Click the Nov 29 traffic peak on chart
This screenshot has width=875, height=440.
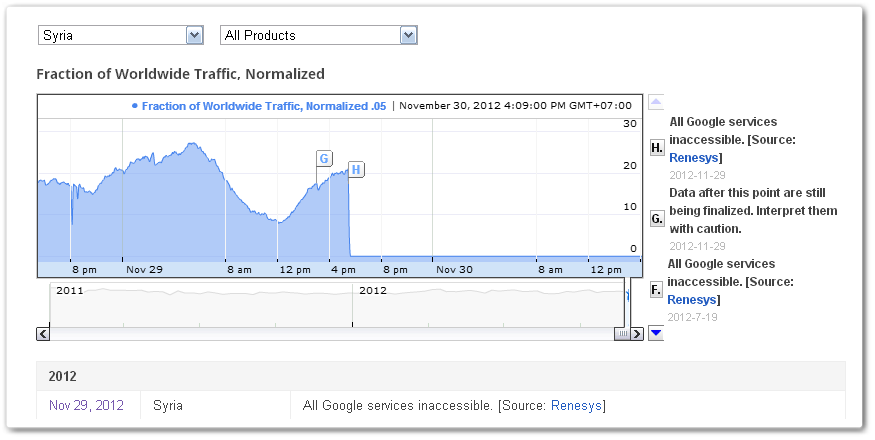click(193, 144)
